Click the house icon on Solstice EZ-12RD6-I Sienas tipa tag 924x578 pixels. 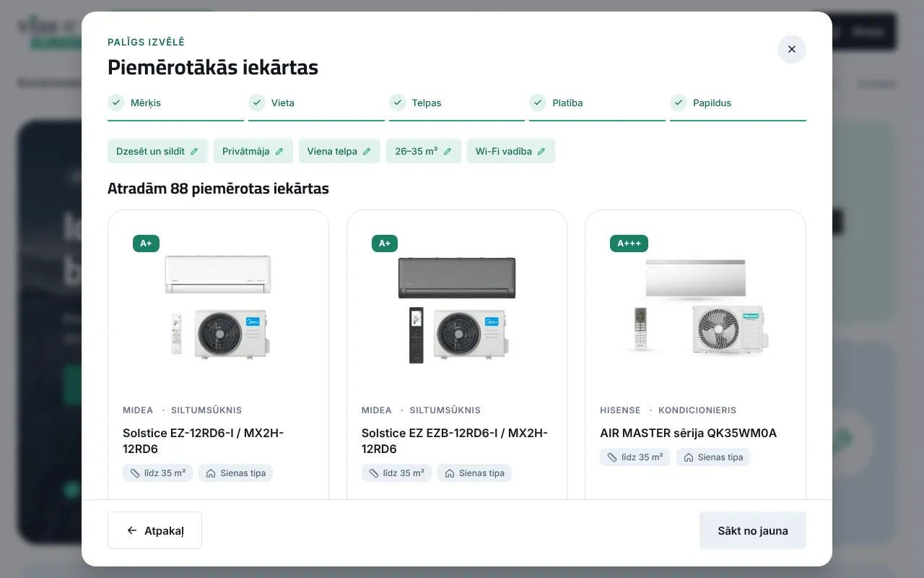(x=211, y=474)
